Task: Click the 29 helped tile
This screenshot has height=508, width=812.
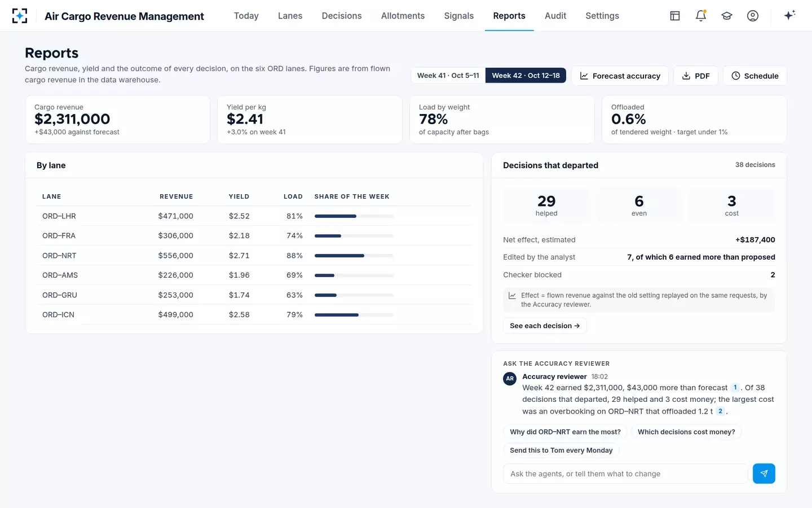Action: 546,205
